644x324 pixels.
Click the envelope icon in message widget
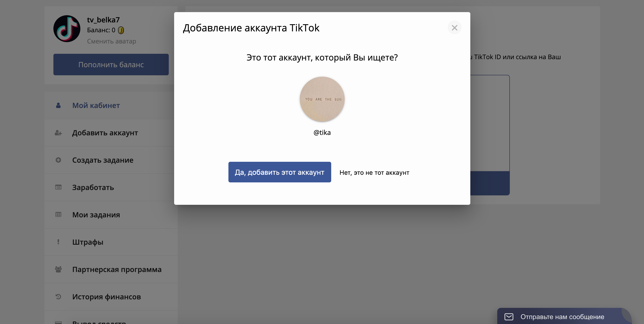pos(509,317)
